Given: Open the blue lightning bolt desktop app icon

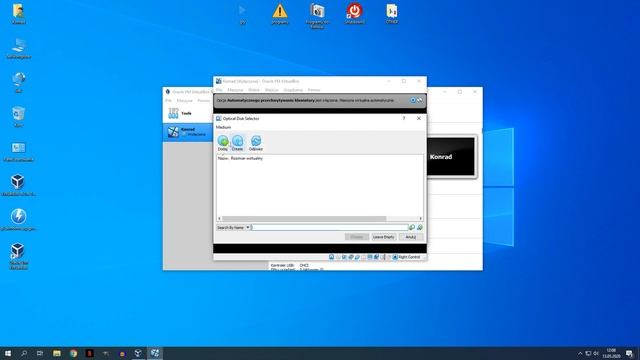Looking at the screenshot, I should click(x=18, y=220).
